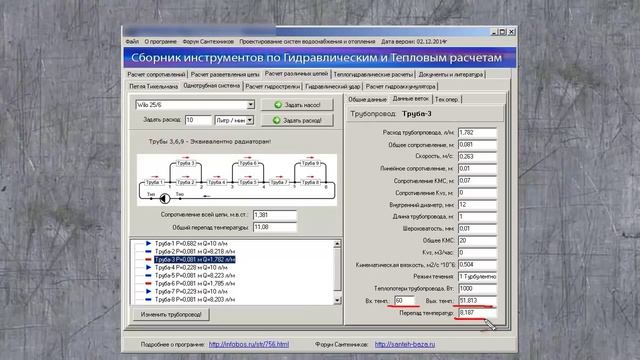Switch to Петля Тихельмана tab
This screenshot has width=640, height=360.
(x=153, y=87)
